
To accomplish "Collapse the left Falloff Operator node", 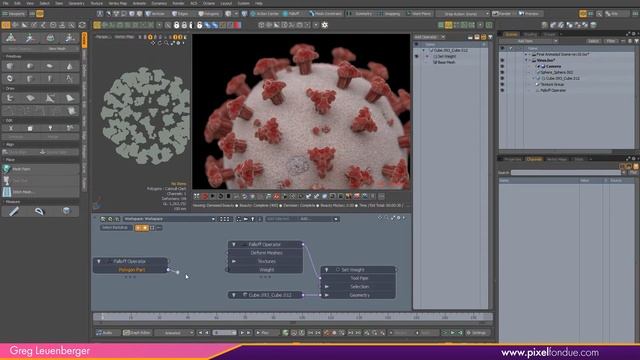I will (99, 261).
